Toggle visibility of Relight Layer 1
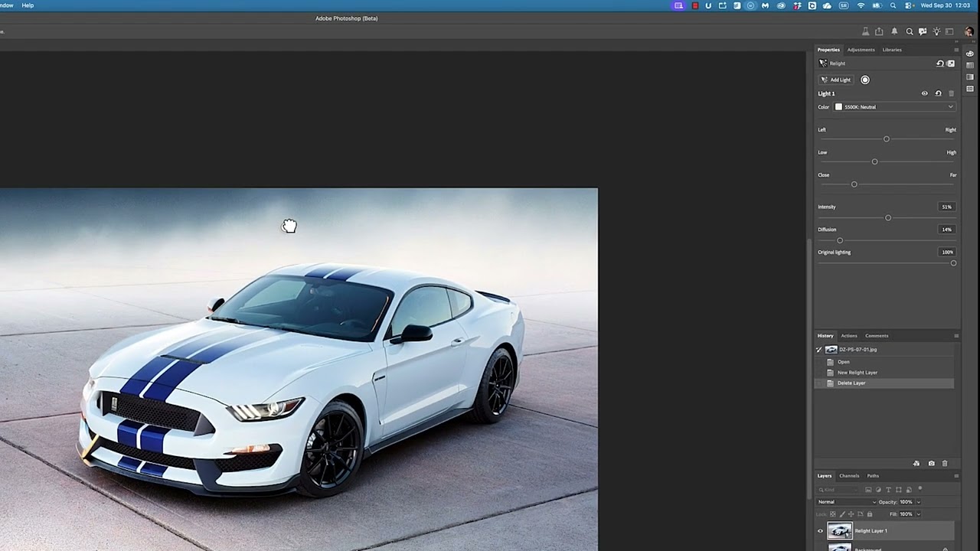 click(x=820, y=531)
